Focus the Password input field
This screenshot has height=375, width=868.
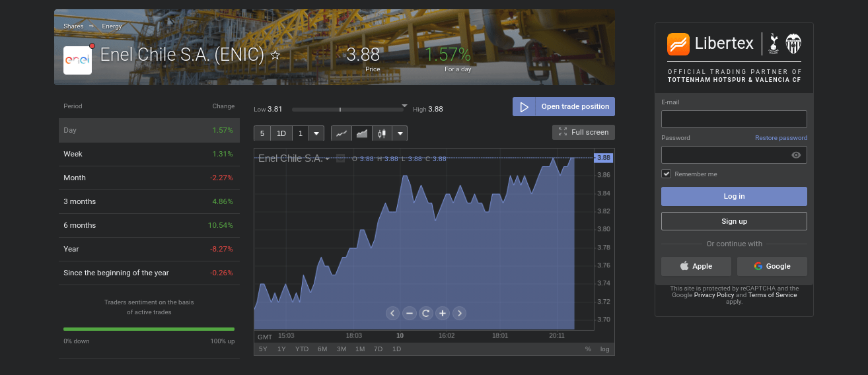734,154
